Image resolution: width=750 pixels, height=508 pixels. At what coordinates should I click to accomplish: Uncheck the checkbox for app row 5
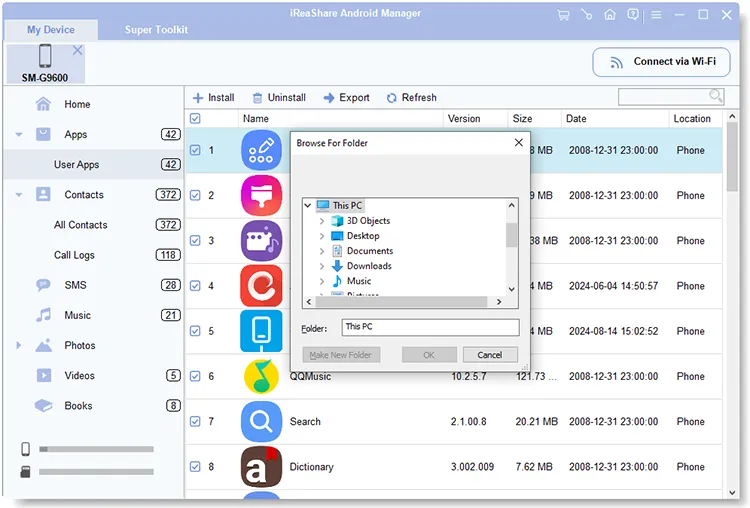click(x=195, y=331)
